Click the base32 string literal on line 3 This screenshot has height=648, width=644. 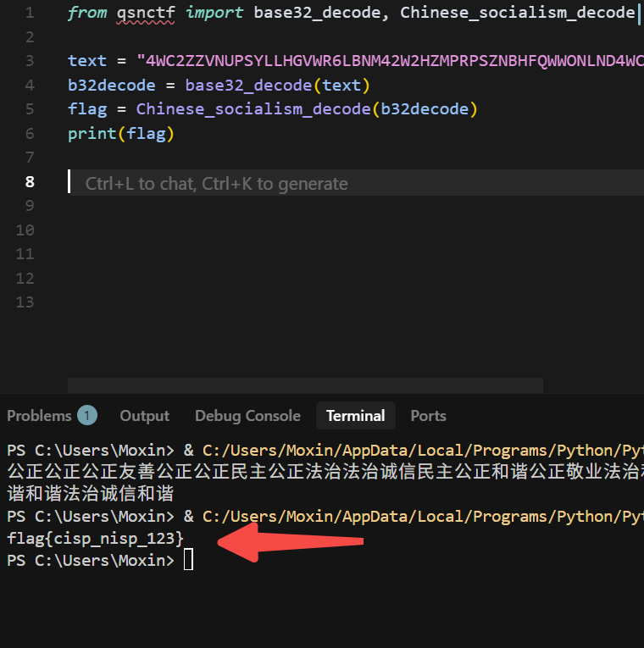[390, 61]
